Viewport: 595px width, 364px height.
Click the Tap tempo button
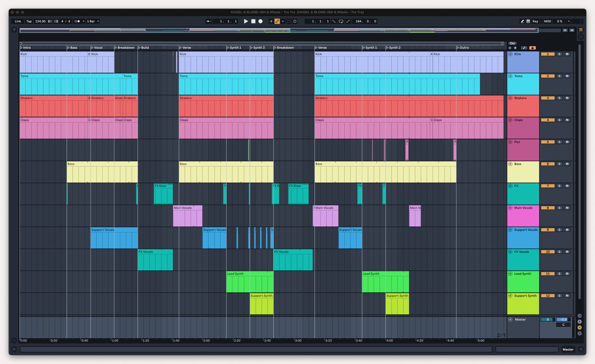pyautogui.click(x=28, y=21)
